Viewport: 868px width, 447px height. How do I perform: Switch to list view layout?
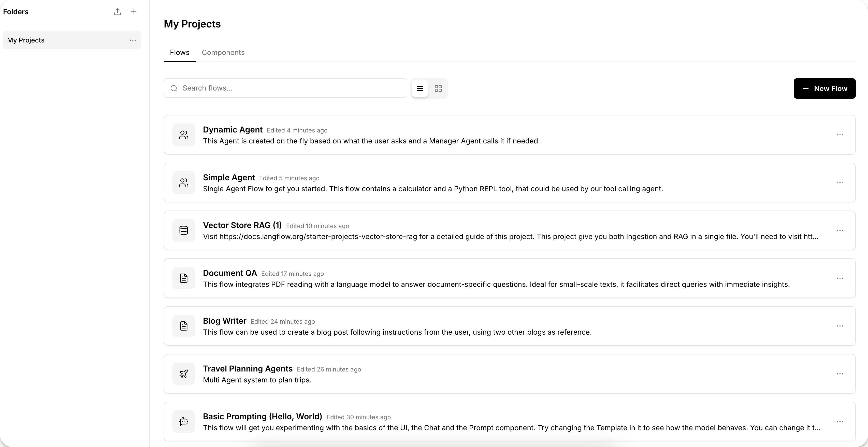(420, 88)
